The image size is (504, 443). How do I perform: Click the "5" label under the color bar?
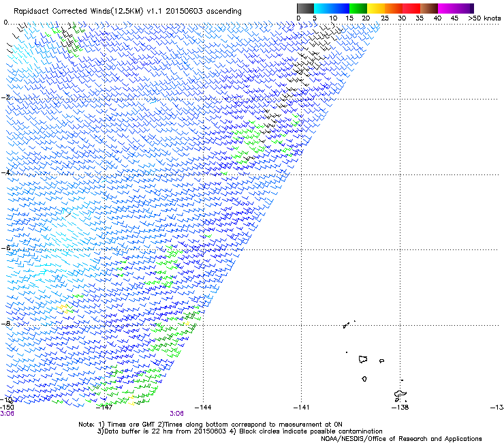click(315, 18)
